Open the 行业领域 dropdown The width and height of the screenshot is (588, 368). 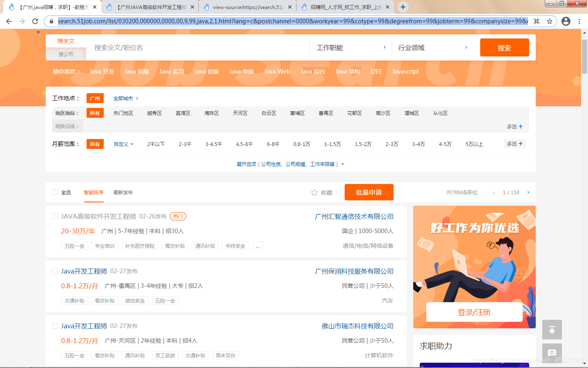click(433, 48)
